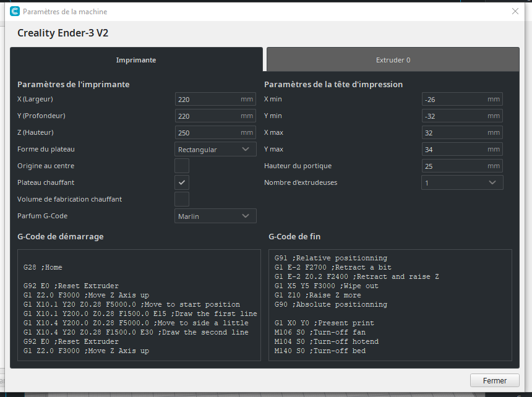
Task: Close the Paramètres de la machine window
Action: point(515,11)
